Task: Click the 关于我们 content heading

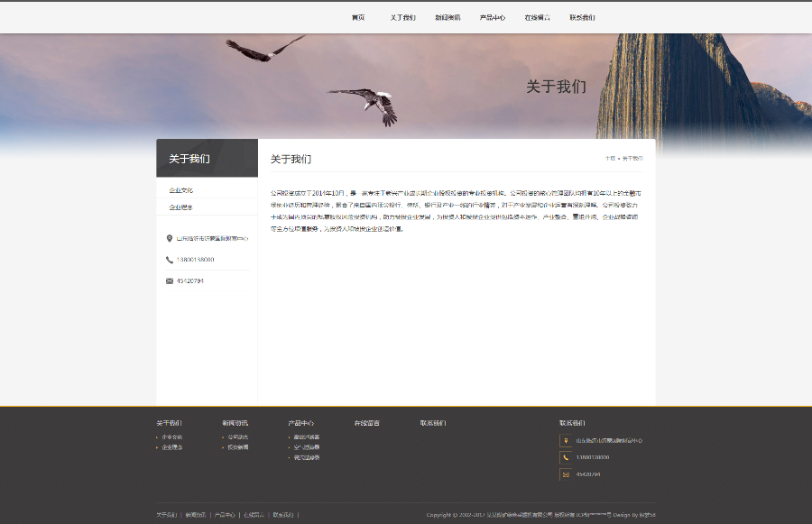Action: pos(291,159)
